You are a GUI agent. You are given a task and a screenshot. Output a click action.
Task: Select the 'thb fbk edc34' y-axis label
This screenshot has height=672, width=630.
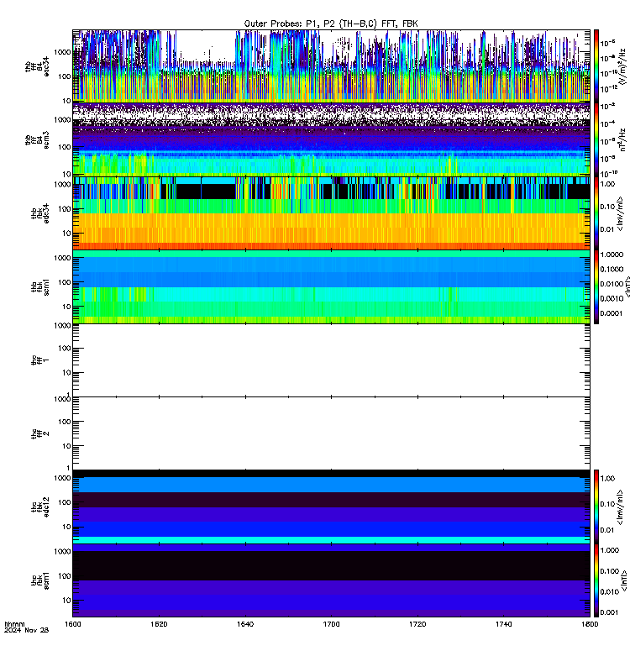(40, 213)
